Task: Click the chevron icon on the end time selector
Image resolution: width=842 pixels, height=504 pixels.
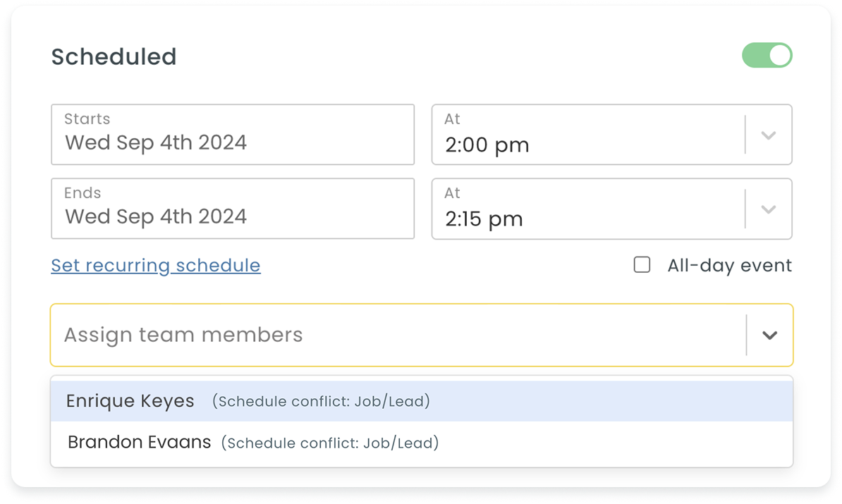Action: click(769, 209)
